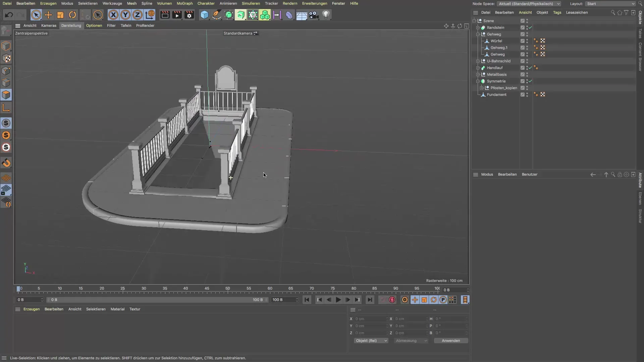The image size is (644, 362).
Task: Expand the U-Bahnschild object
Action: 478,61
